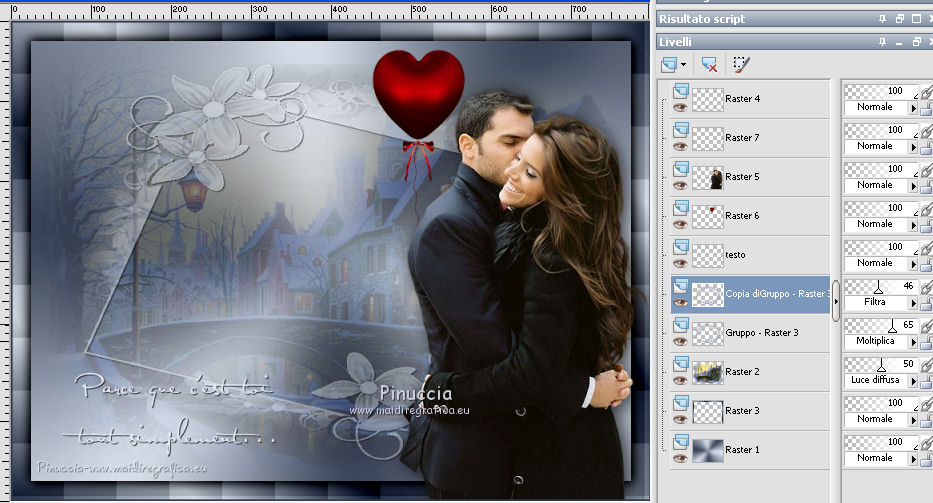Hide the Gruppo - Raster 3 layer
Screen dimensions: 933x503
click(680, 342)
